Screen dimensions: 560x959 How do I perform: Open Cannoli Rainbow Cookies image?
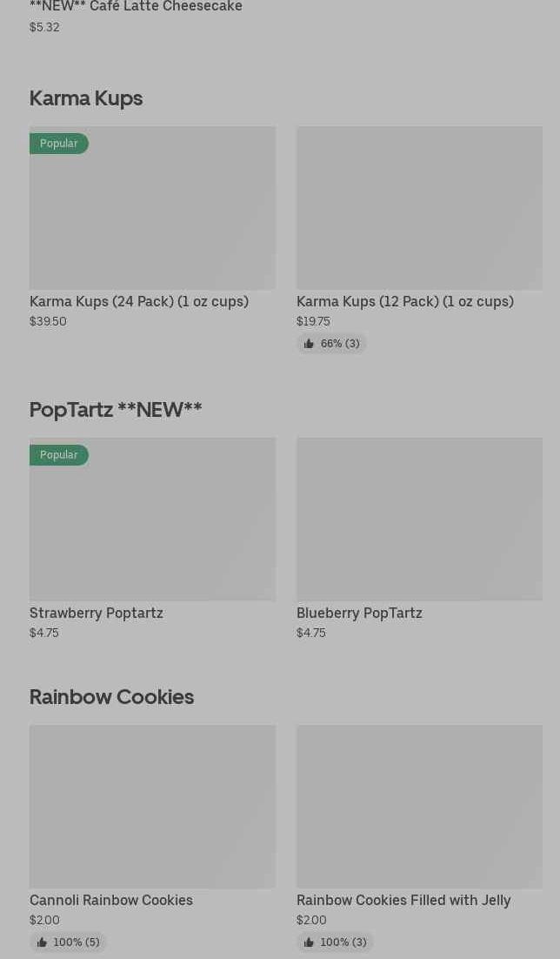coord(152,807)
